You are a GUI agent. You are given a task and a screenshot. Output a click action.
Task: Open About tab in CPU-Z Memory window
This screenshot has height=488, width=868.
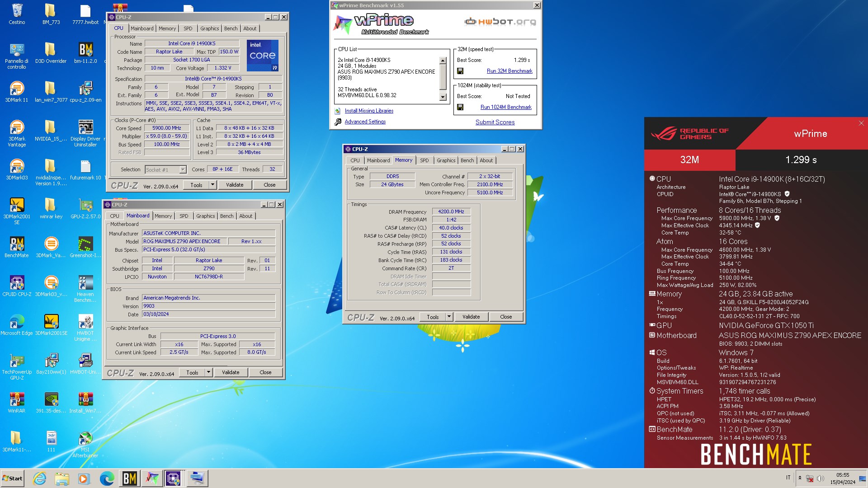pos(486,160)
